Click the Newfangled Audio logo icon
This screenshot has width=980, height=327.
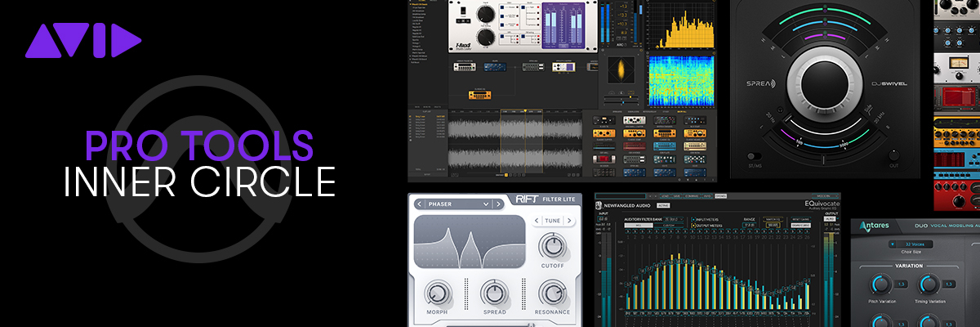click(x=598, y=205)
